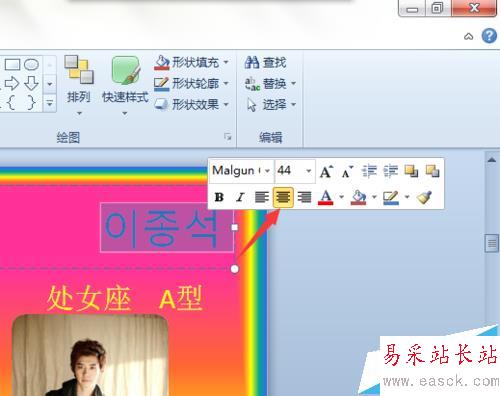Apply font color in mini toolbar
Image resolution: width=500 pixels, height=396 pixels.
326,197
